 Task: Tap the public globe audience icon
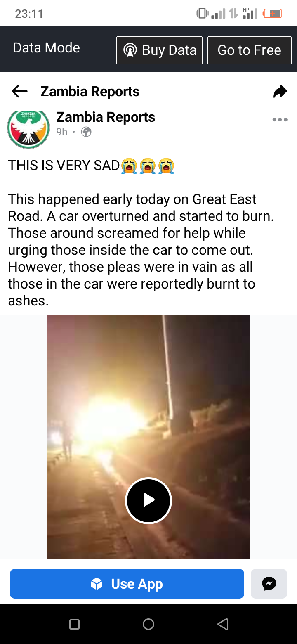[x=86, y=132]
